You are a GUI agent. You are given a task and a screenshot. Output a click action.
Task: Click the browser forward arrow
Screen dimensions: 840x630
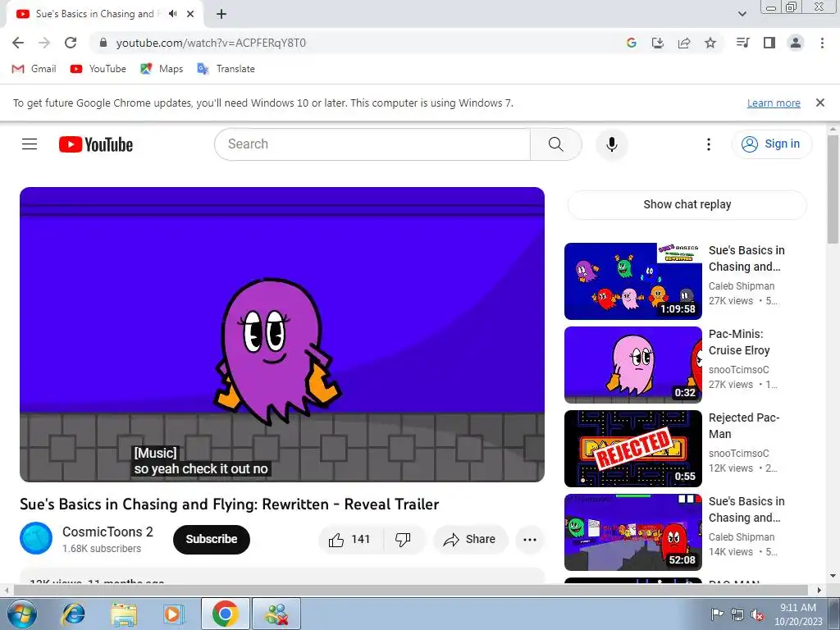pyautogui.click(x=44, y=43)
